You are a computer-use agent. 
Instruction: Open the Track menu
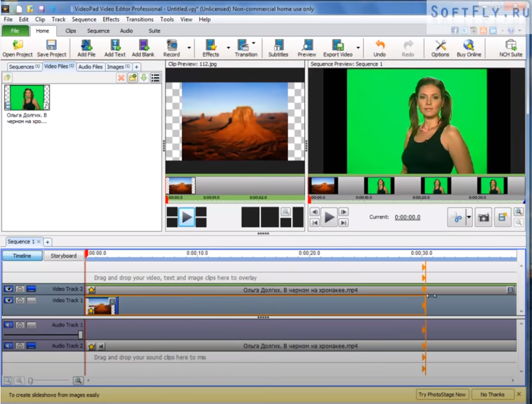pos(58,19)
